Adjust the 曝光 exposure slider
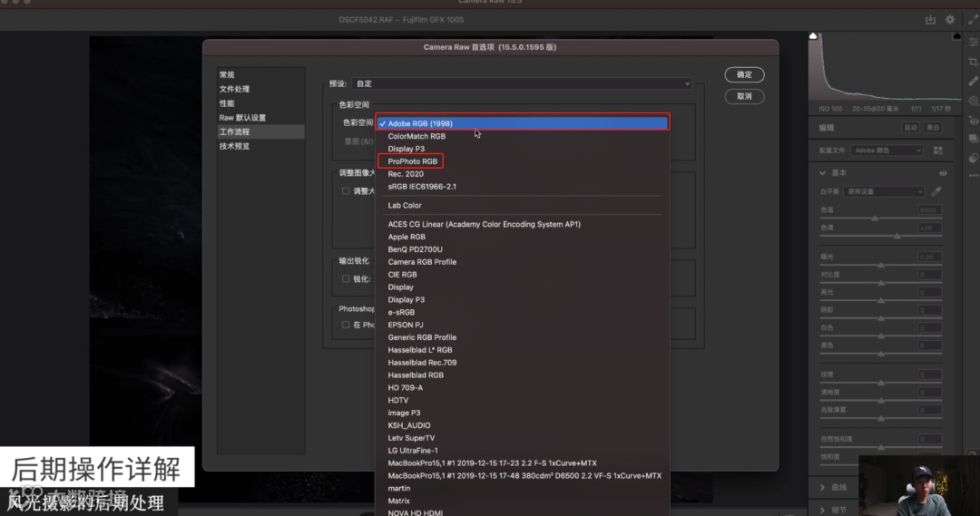 (880, 266)
